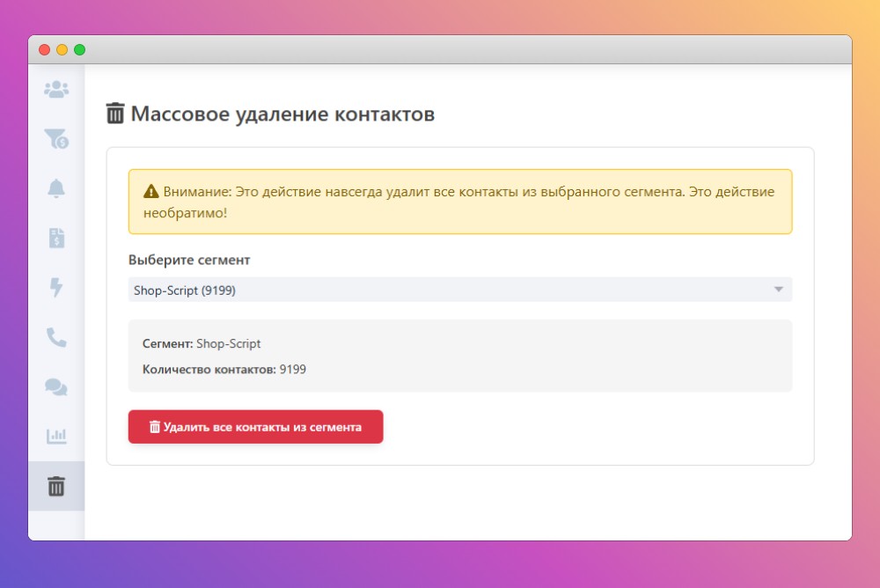Open the bar chart reports icon
This screenshot has width=880, height=588.
56,437
